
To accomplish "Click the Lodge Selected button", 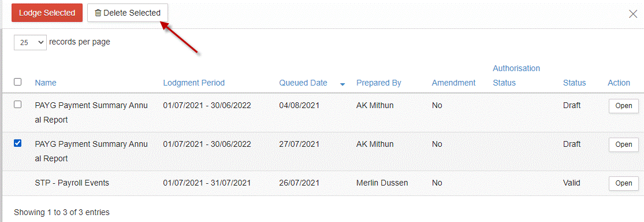I will pos(47,13).
